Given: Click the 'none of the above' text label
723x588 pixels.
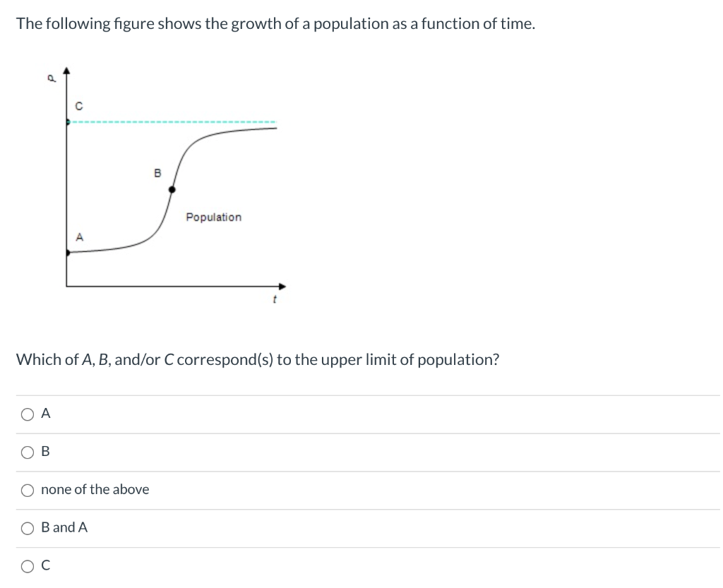Looking at the screenshot, I should (x=95, y=489).
